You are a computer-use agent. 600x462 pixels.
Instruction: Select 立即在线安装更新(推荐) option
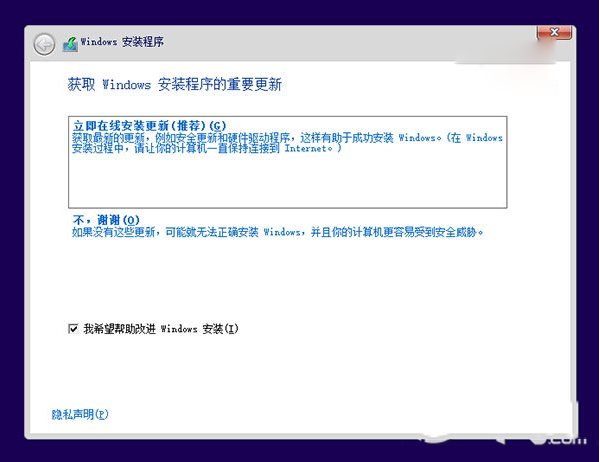(x=149, y=125)
